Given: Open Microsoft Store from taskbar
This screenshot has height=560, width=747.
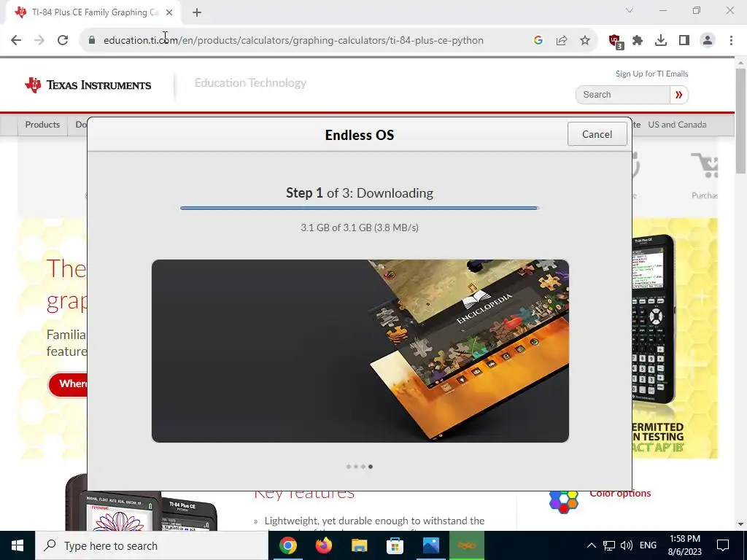Looking at the screenshot, I should [x=395, y=545].
